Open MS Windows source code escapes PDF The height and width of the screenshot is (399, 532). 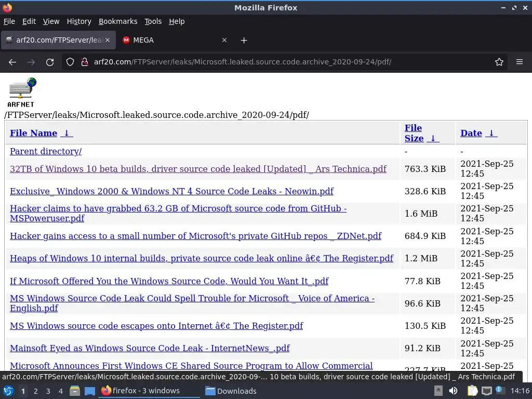[156, 326]
